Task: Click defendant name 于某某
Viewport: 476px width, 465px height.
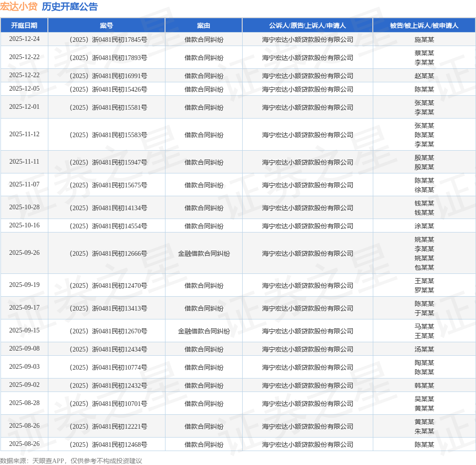Action: (x=424, y=313)
